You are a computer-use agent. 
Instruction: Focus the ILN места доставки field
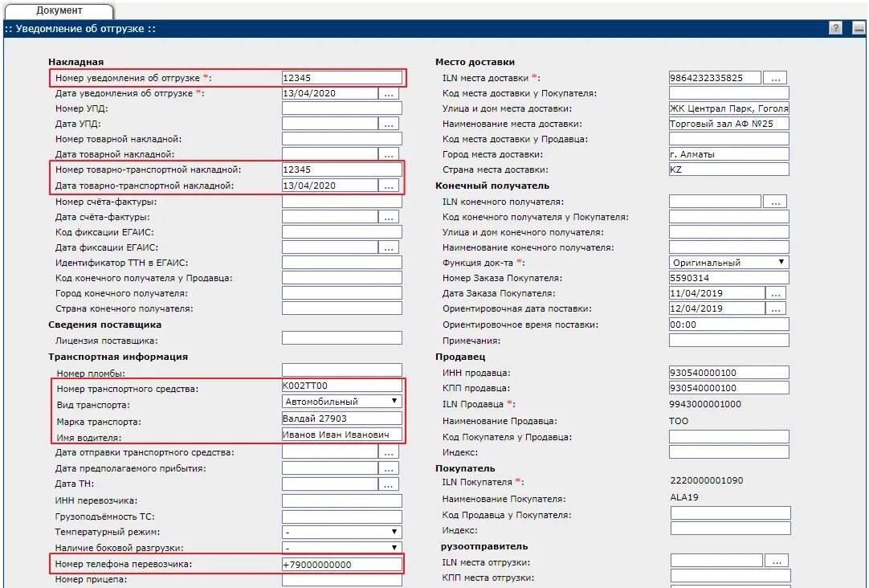click(x=715, y=78)
